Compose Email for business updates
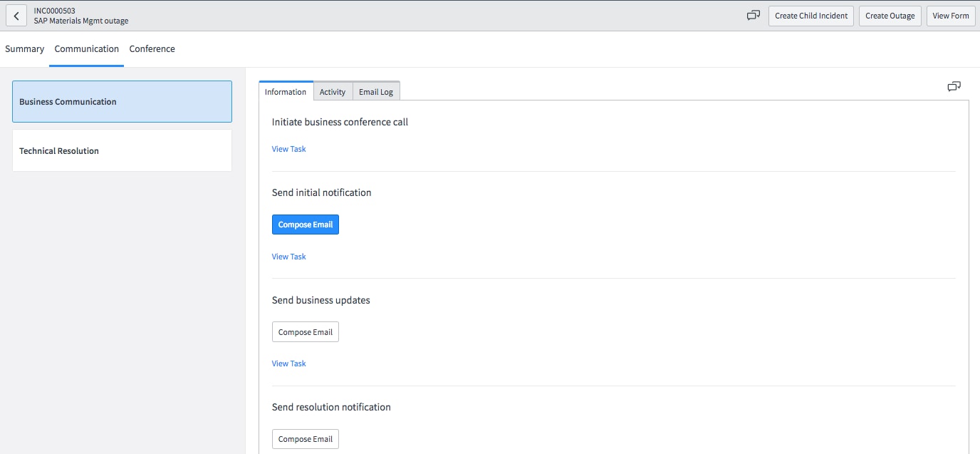This screenshot has height=454, width=980. [305, 331]
